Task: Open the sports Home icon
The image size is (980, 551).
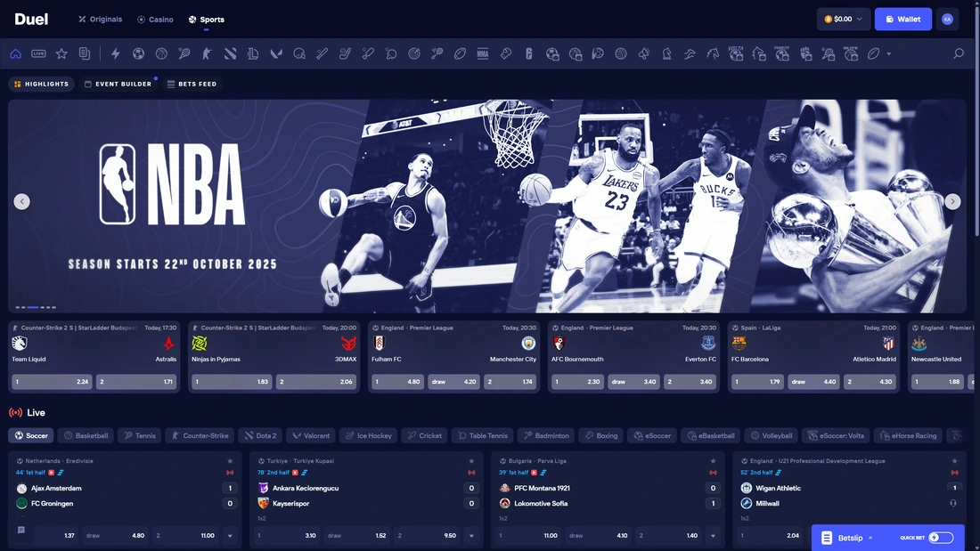Action: (x=16, y=53)
